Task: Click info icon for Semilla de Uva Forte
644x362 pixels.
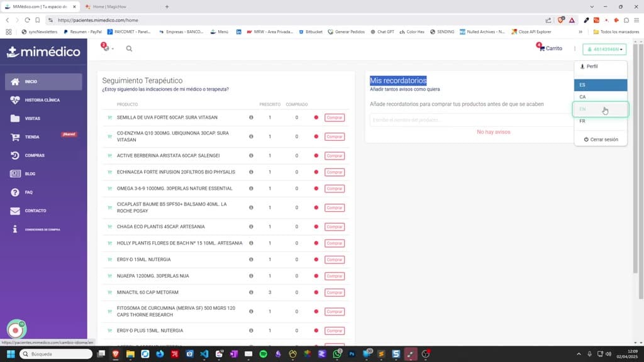Action: (251, 118)
